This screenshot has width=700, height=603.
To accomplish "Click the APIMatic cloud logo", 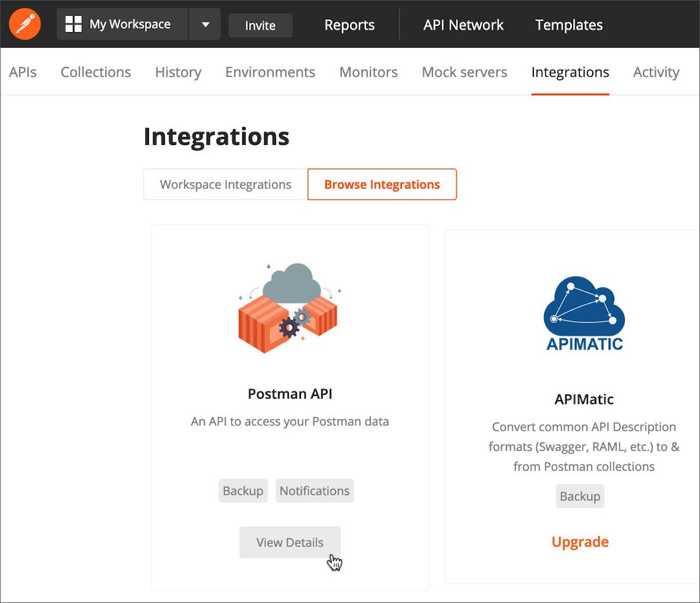I will (x=584, y=313).
